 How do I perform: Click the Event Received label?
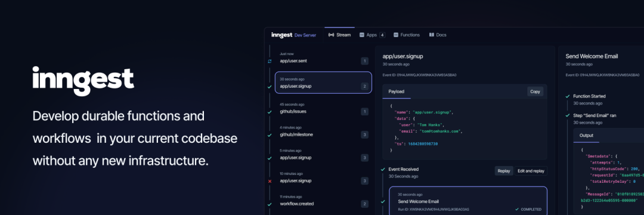(x=403, y=169)
